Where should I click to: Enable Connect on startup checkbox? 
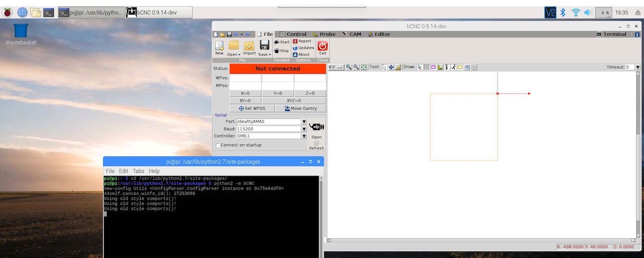[x=218, y=145]
